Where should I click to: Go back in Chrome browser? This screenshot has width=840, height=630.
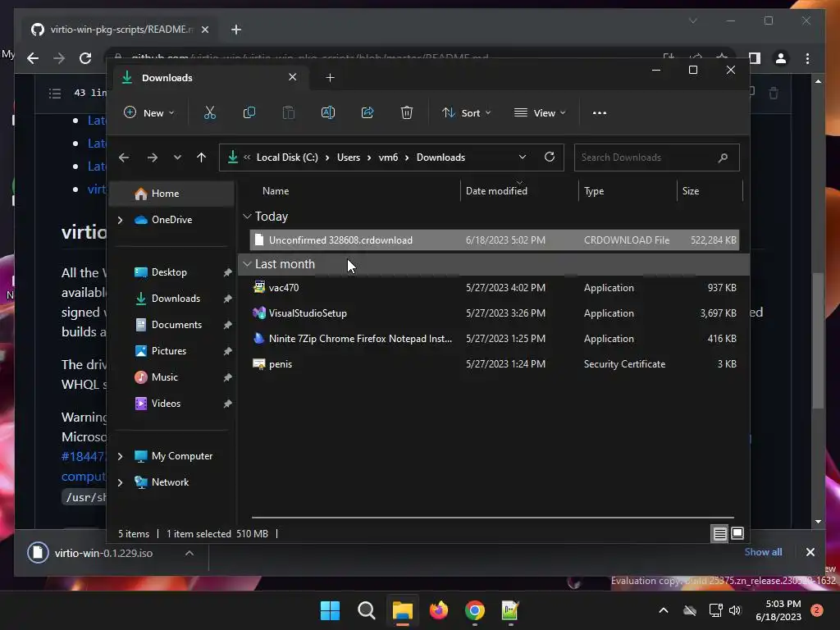click(33, 58)
